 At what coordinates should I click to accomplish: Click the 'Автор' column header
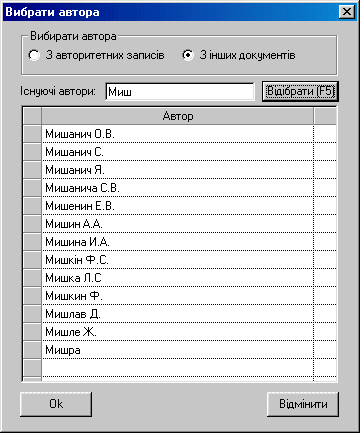tap(178, 116)
